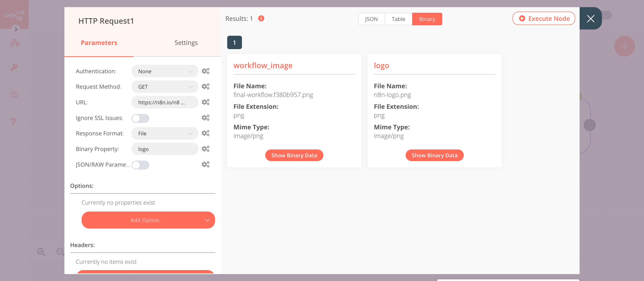Viewport: 644px width, 281px height.
Task: Switch to the Settings tab
Action: point(186,42)
